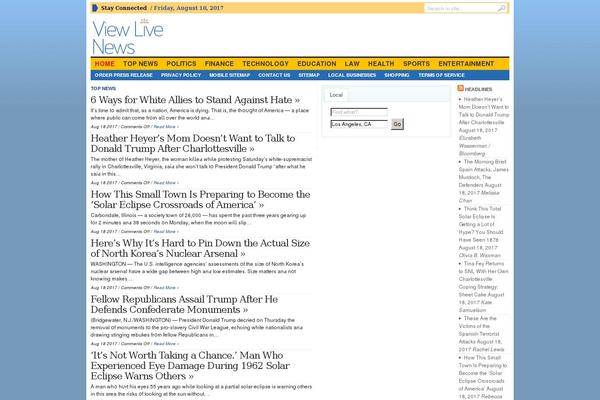Open the ENTERTAINMENT section

pos(466,64)
